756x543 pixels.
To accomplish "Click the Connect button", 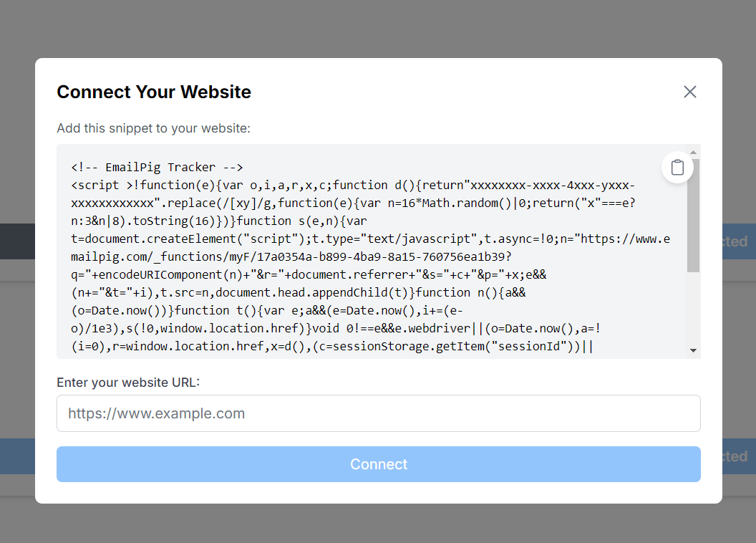I will pos(379,464).
